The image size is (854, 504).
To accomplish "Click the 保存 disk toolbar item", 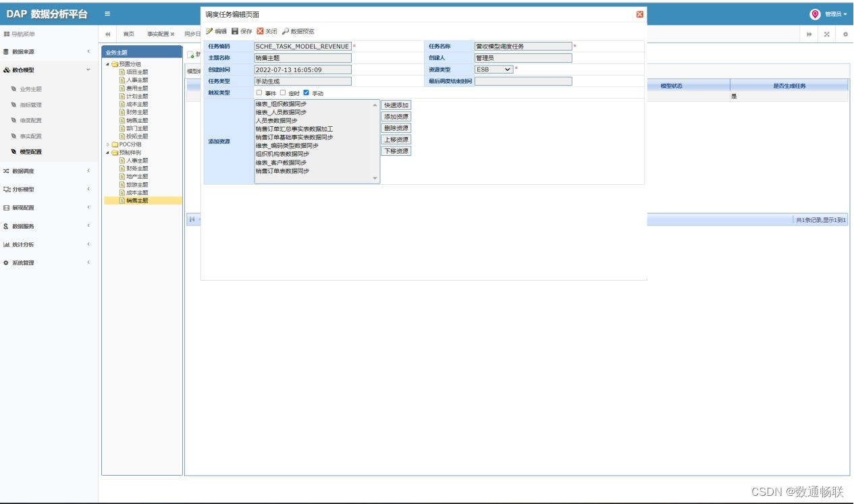I will pyautogui.click(x=242, y=31).
